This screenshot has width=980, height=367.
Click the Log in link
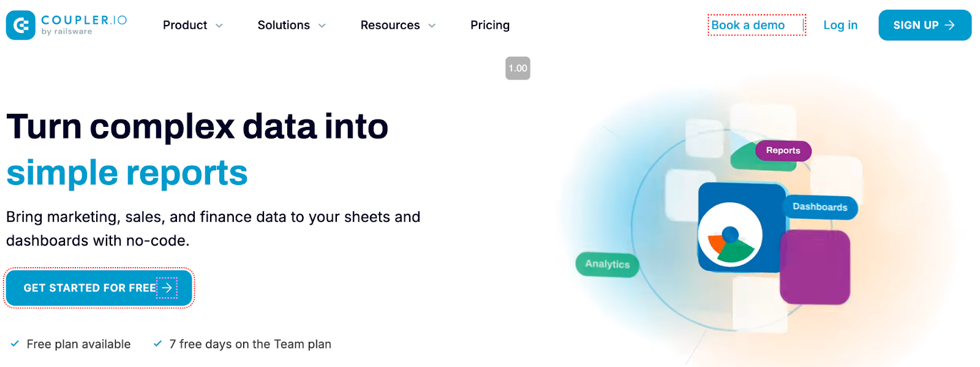840,25
